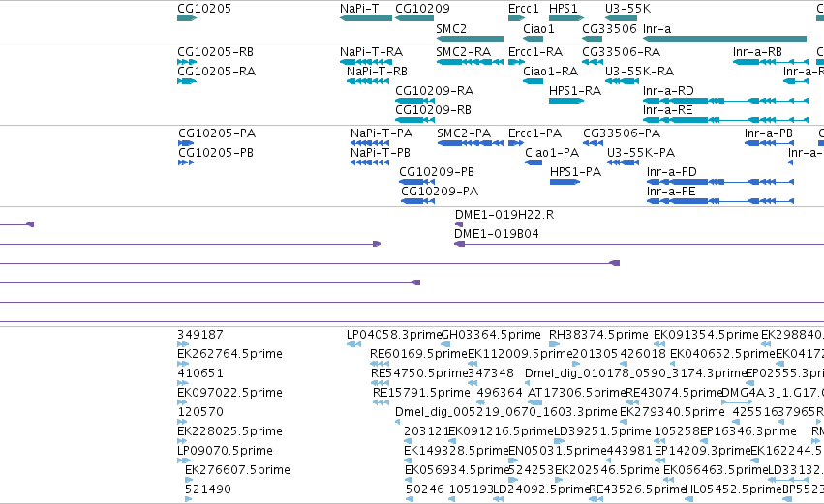The image size is (824, 504).
Task: Select the DME1-019B04 BAC label
Action: [x=497, y=234]
